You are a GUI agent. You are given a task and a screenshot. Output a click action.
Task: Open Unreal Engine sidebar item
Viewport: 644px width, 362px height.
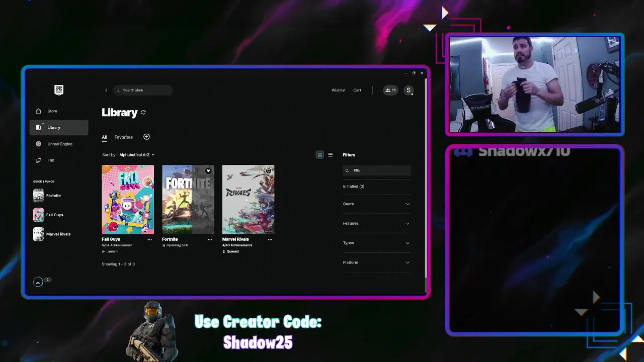(59, 144)
